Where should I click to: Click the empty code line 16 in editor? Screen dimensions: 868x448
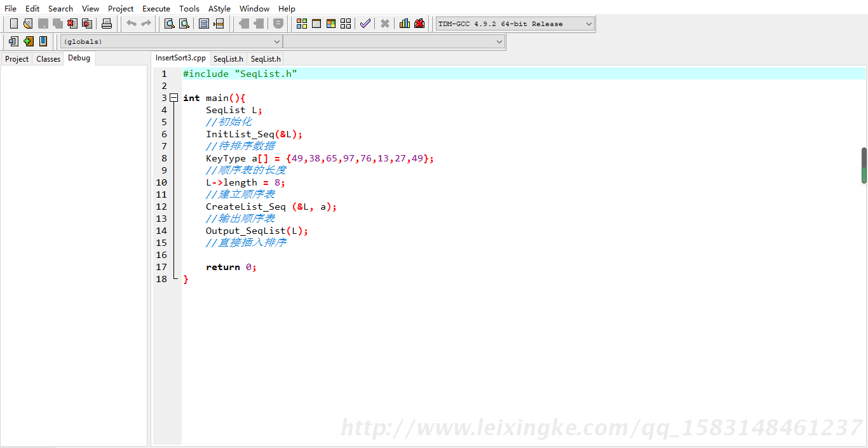381,255
